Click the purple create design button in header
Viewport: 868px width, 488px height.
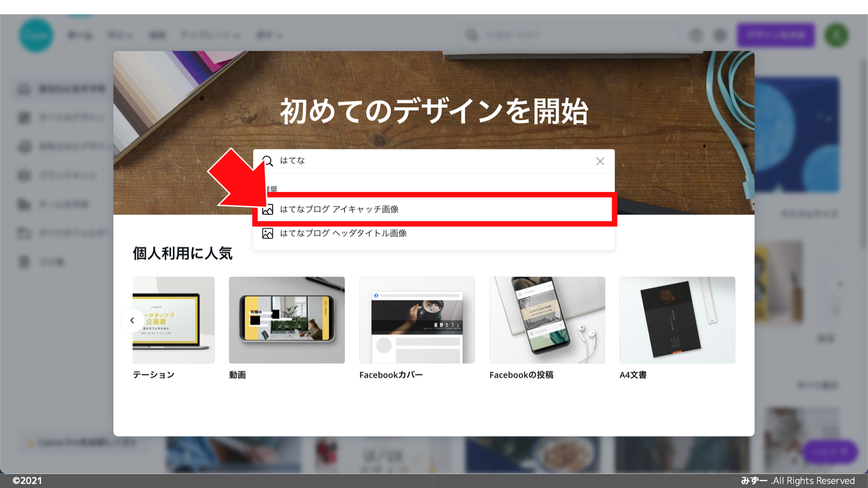click(x=776, y=35)
